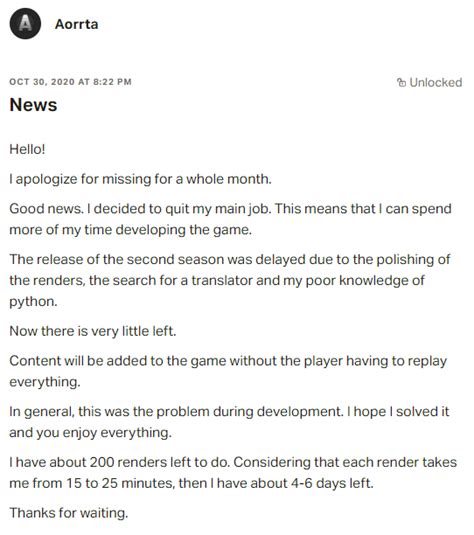Open the Oct 30, 2020 timestamp link
Image resolution: width=474 pixels, height=535 pixels.
[70, 82]
